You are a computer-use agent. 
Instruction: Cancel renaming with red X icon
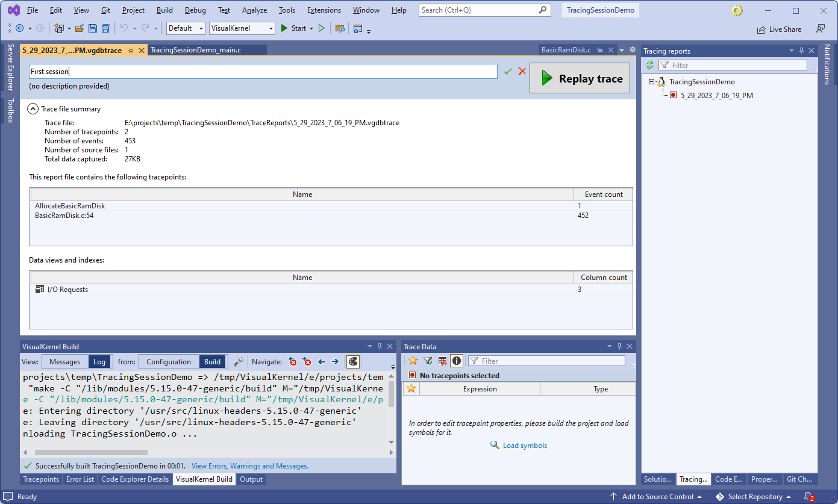522,71
